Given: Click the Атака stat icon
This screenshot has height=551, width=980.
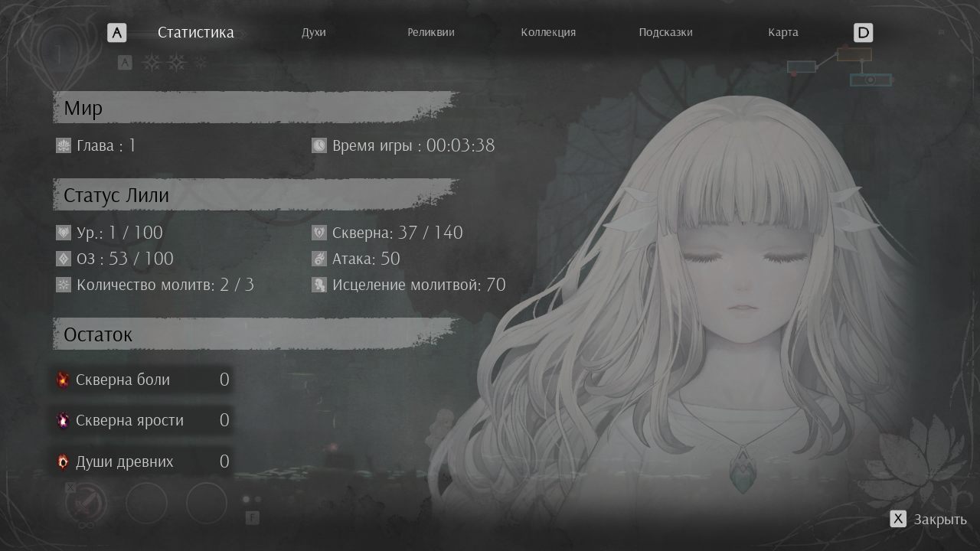Looking at the screenshot, I should [x=319, y=259].
